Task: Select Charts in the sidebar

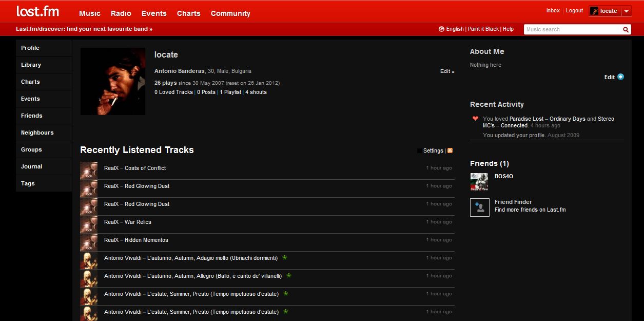Action: (44, 82)
